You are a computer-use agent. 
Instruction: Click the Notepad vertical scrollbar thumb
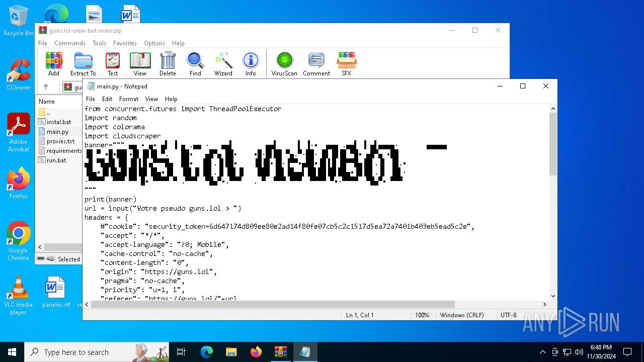tap(553, 144)
